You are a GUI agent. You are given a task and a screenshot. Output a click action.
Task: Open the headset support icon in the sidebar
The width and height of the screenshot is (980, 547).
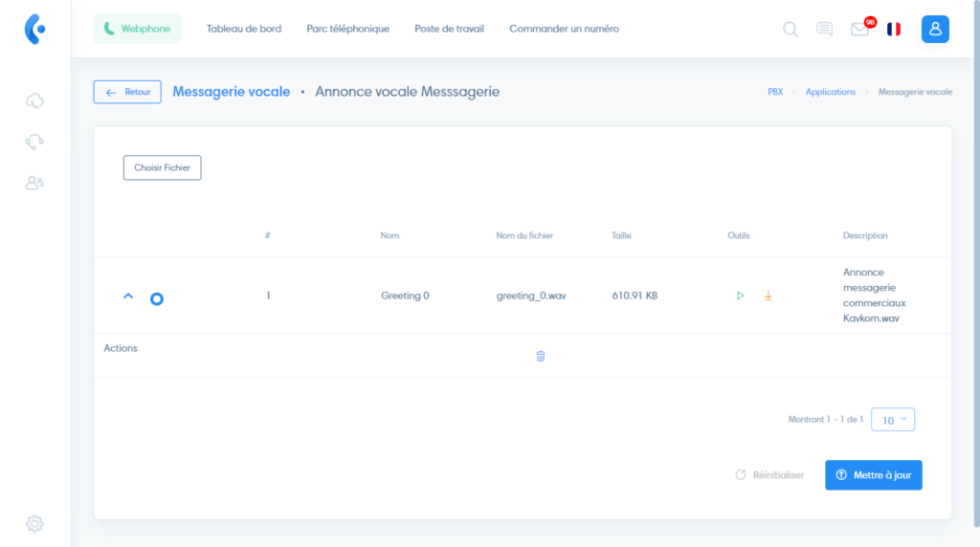coord(34,142)
